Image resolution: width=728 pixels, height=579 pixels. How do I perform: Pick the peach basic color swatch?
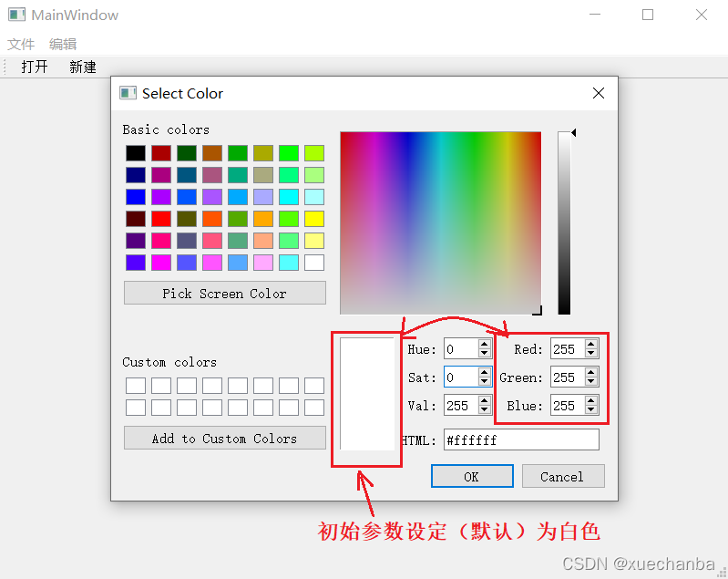coord(263,241)
